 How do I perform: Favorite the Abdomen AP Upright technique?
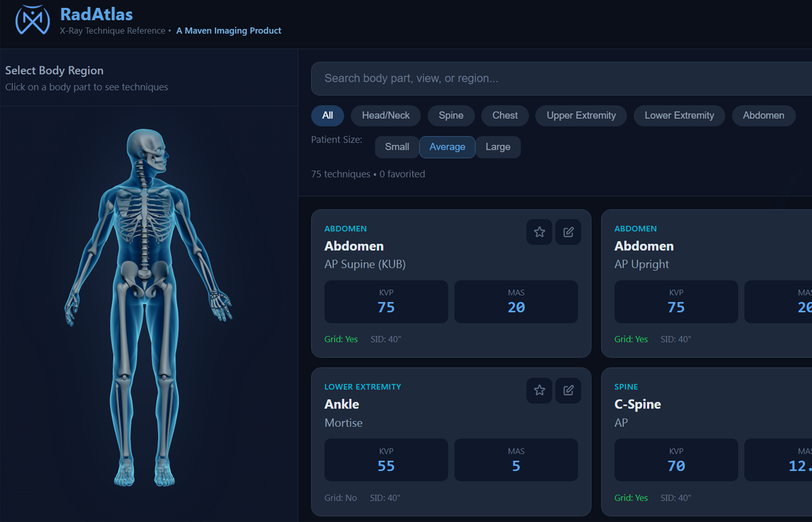pos(809,231)
